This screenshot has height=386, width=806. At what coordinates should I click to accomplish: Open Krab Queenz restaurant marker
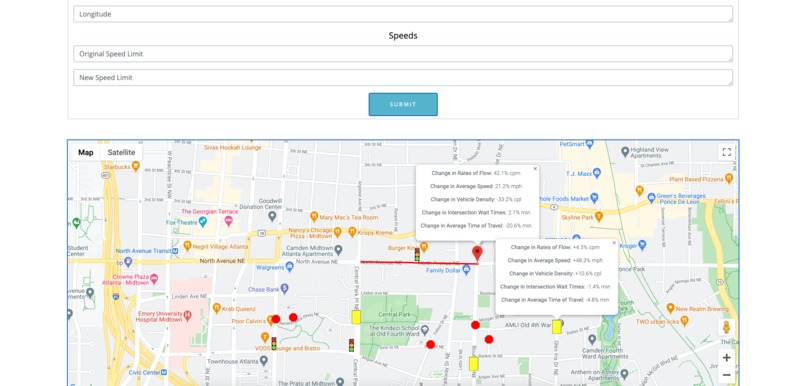pyautogui.click(x=217, y=308)
